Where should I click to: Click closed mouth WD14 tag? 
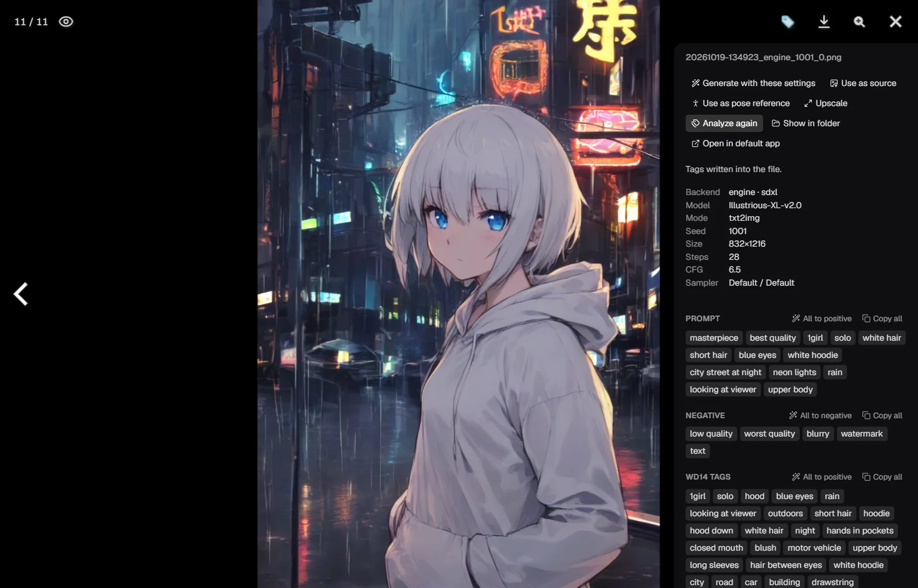pos(716,548)
